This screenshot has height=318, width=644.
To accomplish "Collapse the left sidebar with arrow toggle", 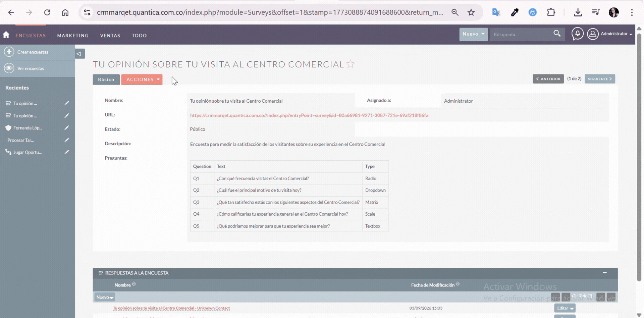I will pyautogui.click(x=79, y=54).
